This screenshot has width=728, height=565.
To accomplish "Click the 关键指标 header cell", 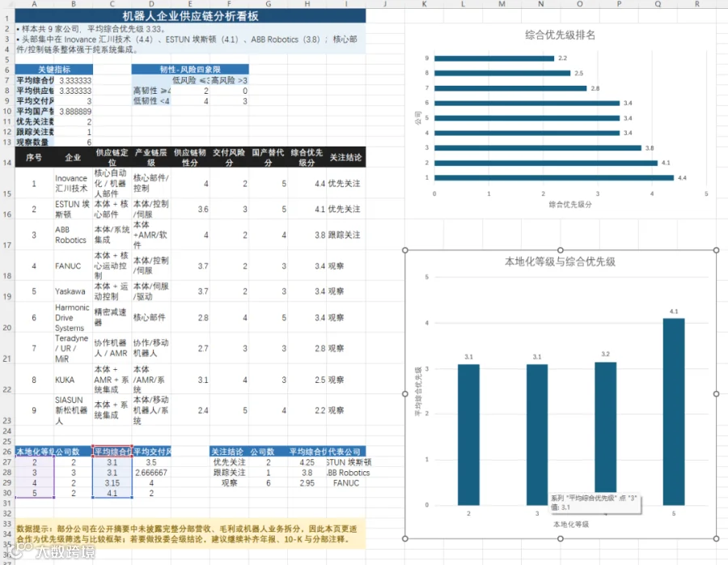I will pyautogui.click(x=54, y=70).
